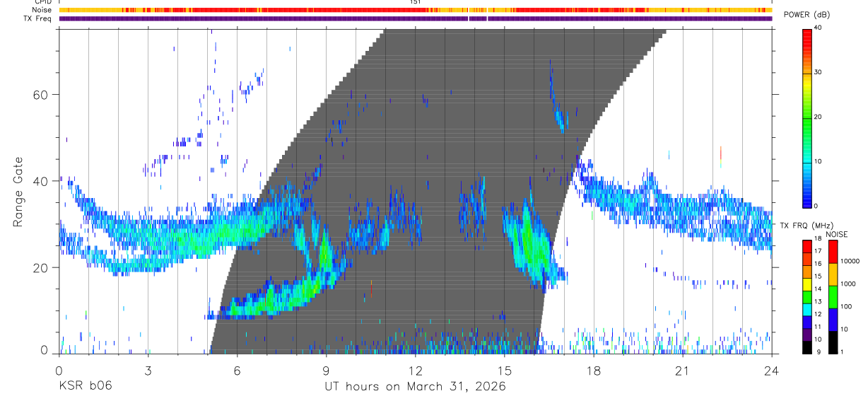Click the 9 tick on the UT hours axis
Viewport: 868px width, 401px height.
coord(327,371)
